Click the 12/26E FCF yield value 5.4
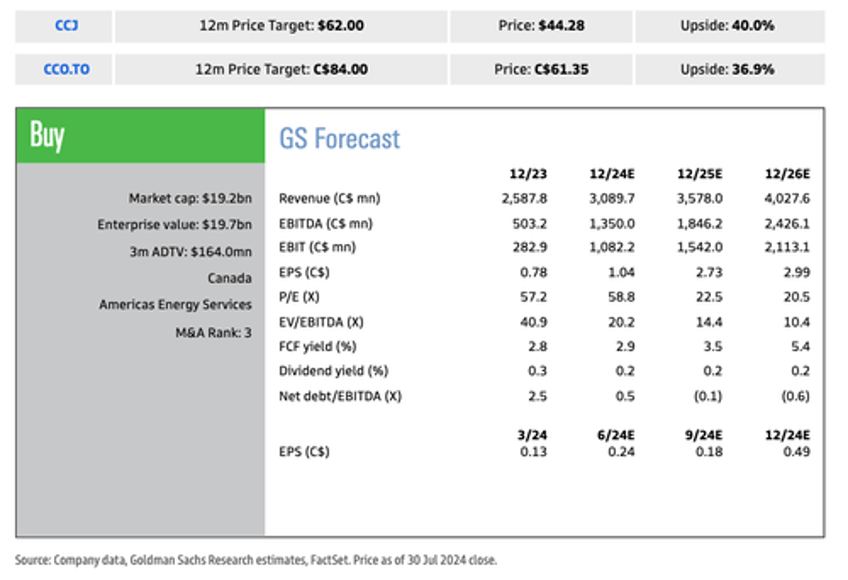This screenshot has height=580, width=848. 800,346
